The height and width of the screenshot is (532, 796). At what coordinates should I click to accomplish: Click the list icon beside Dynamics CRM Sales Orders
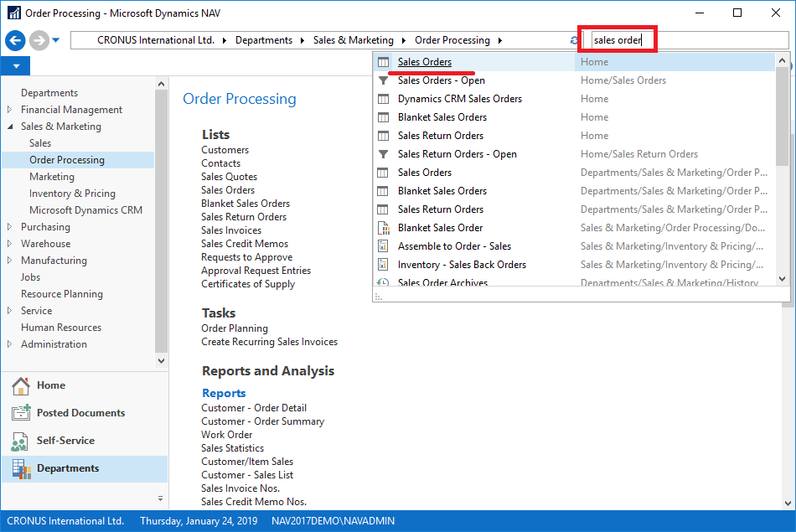[383, 99]
